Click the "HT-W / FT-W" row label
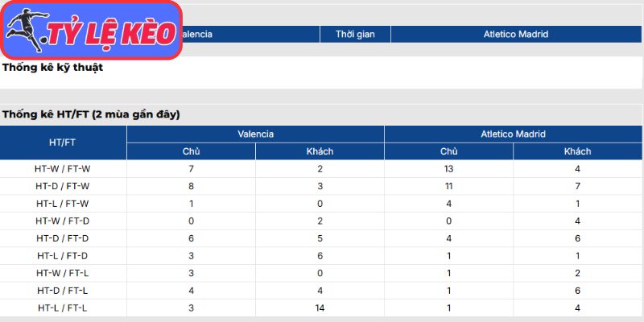The height and width of the screenshot is (322, 644). tap(63, 169)
